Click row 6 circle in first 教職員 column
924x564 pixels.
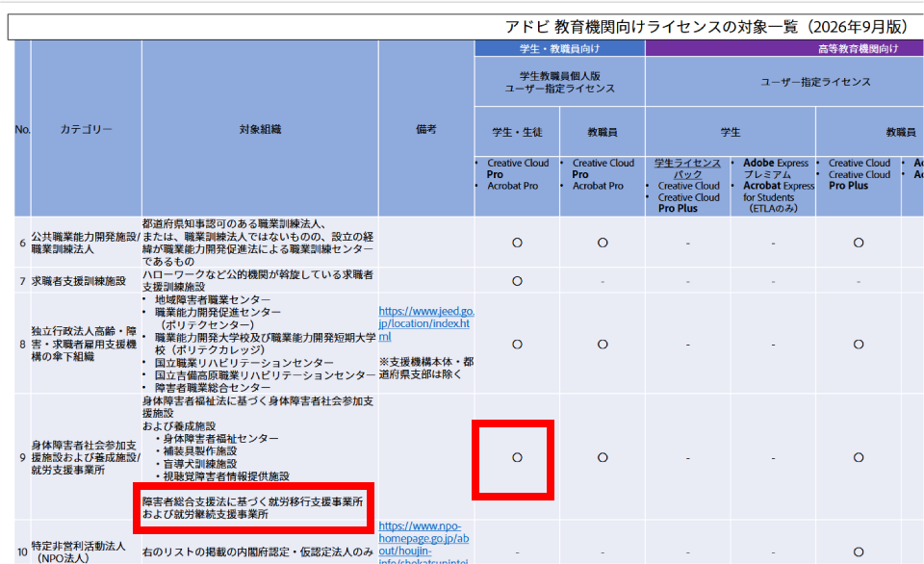click(603, 243)
